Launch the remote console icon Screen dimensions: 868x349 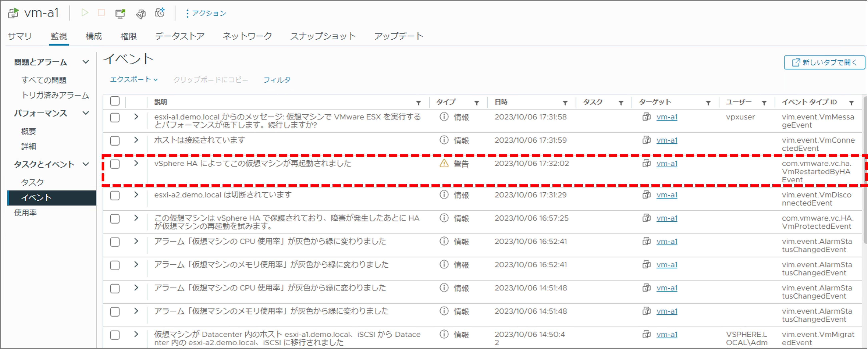pos(120,13)
